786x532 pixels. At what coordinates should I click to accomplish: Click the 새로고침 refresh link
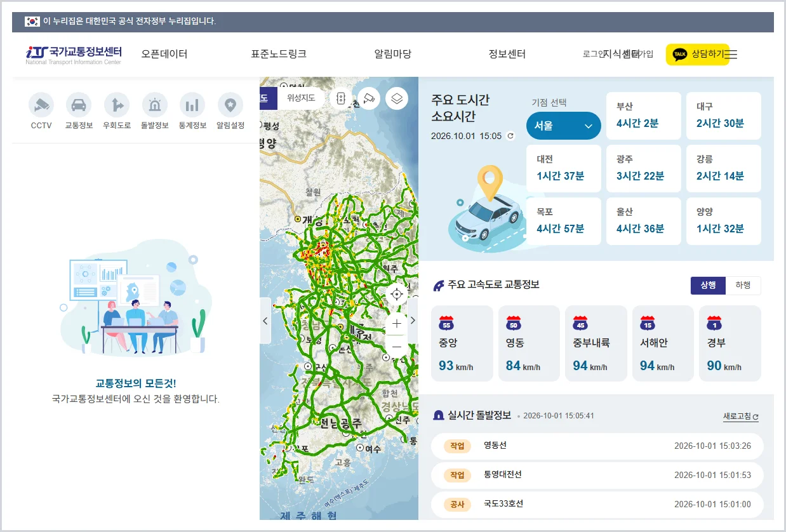(x=741, y=417)
